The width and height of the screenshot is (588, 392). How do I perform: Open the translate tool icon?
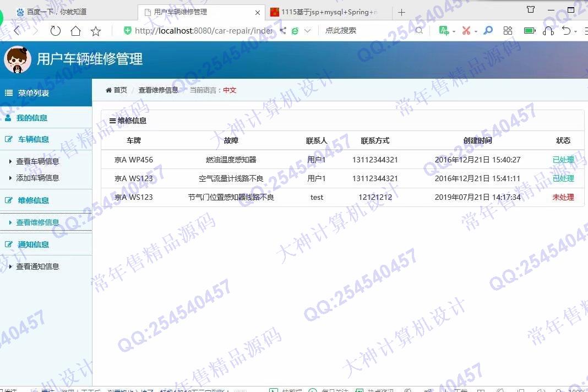444,30
